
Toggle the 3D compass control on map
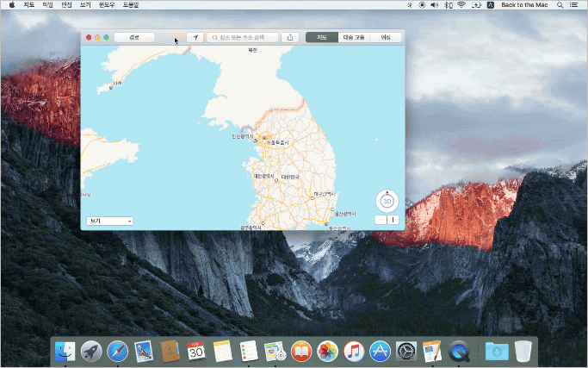click(x=387, y=202)
